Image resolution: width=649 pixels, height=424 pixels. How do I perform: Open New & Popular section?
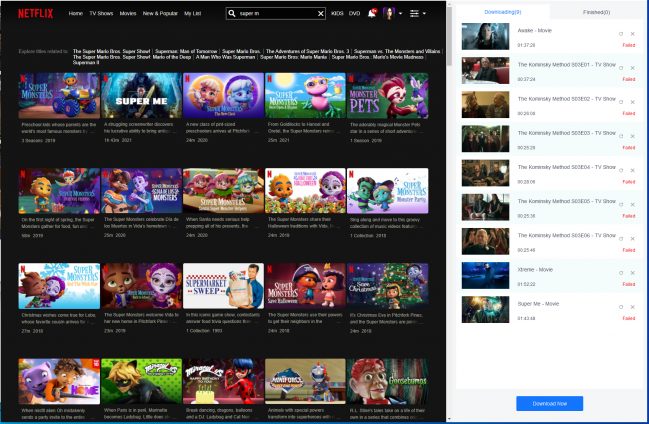160,13
